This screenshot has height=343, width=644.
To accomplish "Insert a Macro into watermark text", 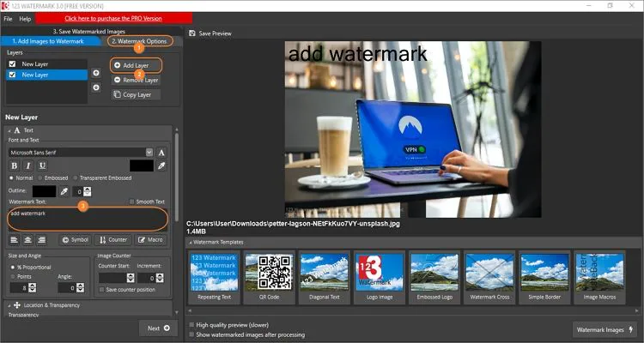I will point(150,240).
